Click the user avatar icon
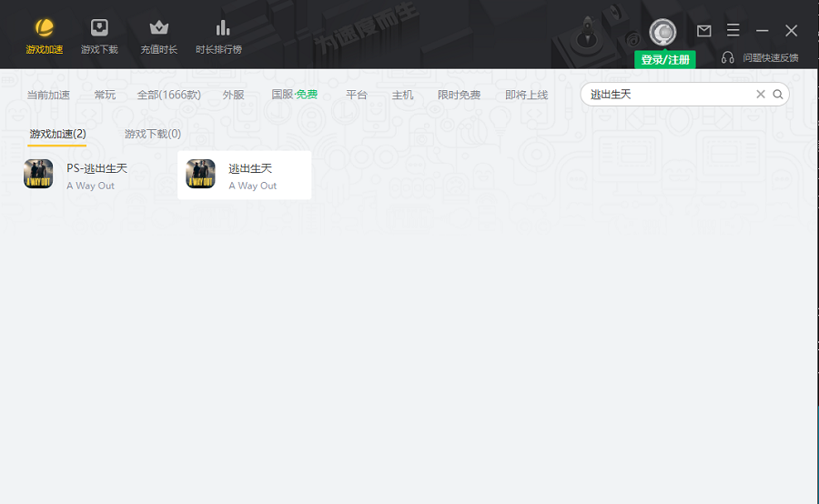The width and height of the screenshot is (819, 504). 662,33
